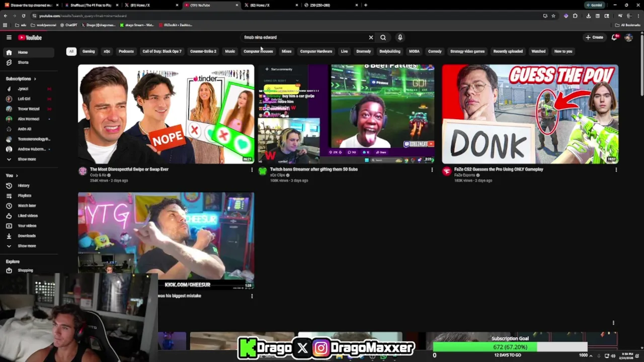Viewport: 644px width, 362px height.
Task: Expand Subscriptions heading chevron
Action: tap(35, 79)
